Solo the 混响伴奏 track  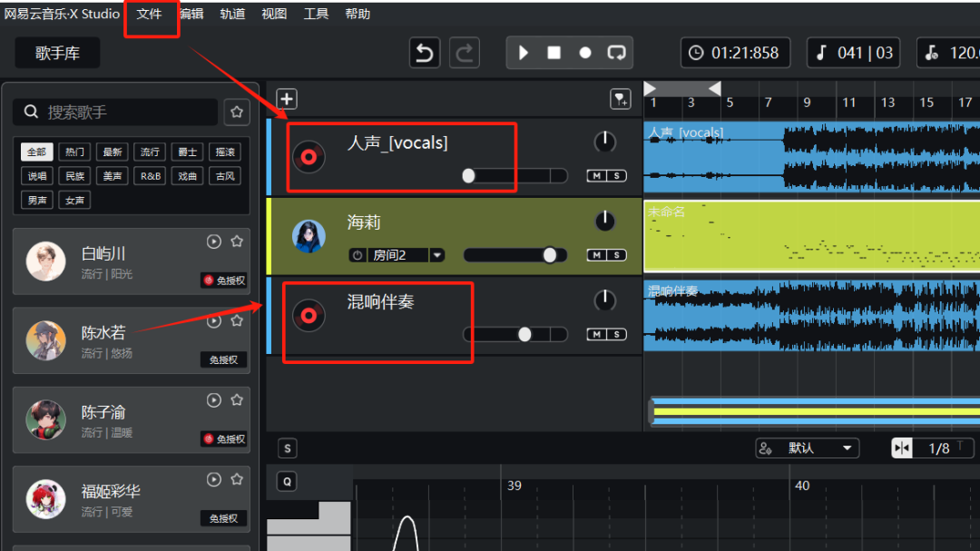tap(617, 334)
